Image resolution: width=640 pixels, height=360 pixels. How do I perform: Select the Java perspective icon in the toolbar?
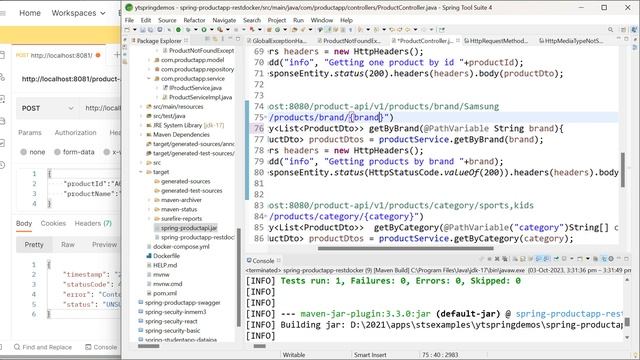634,29
